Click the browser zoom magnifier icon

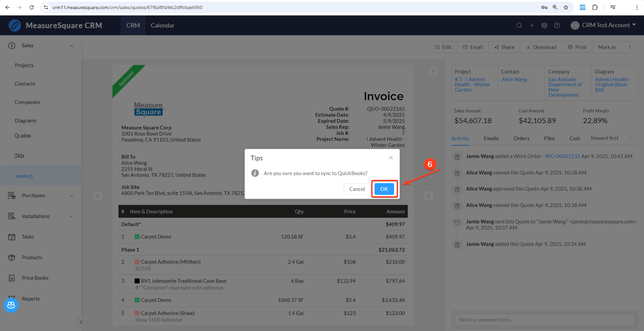(555, 7)
